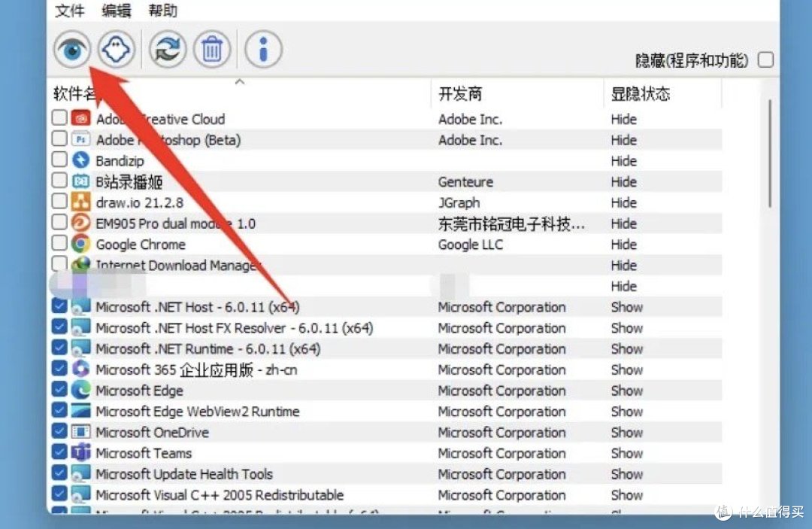Click the Microsoft Edge app icon
The width and height of the screenshot is (812, 529).
click(80, 390)
